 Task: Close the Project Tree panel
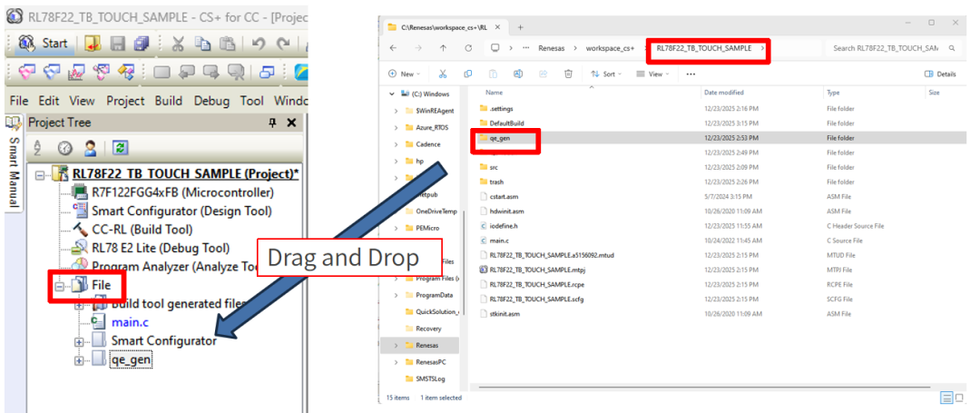(x=291, y=123)
